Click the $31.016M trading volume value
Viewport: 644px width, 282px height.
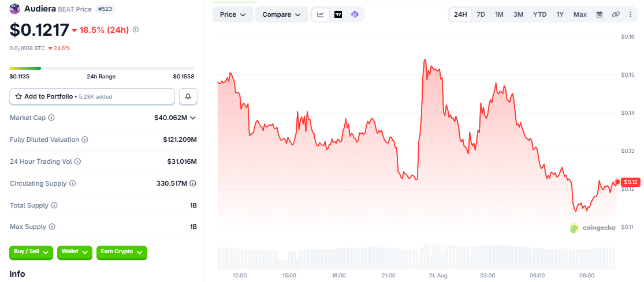tap(182, 161)
